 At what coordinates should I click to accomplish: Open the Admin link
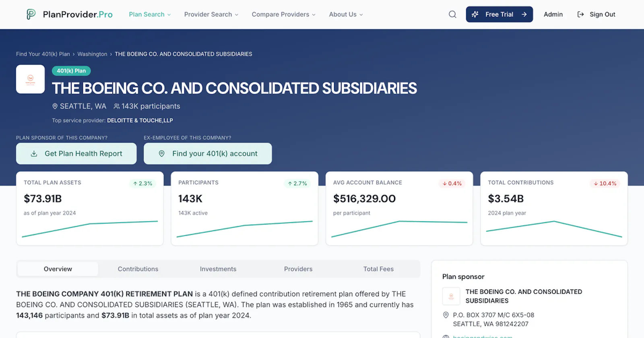(553, 14)
